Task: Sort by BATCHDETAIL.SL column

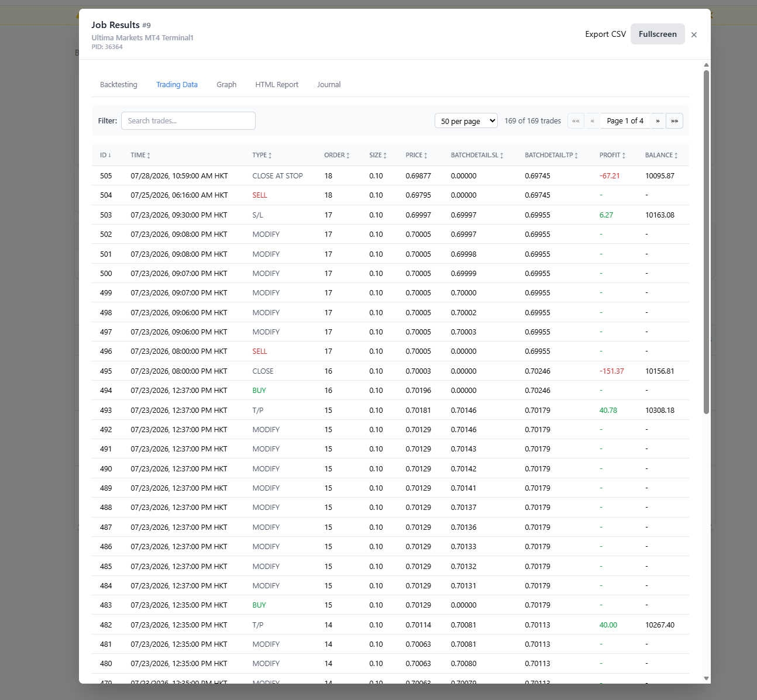Action: 477,156
